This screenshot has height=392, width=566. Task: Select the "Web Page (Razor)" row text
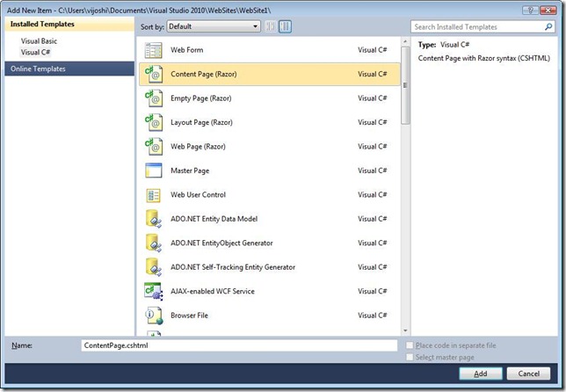tap(198, 147)
